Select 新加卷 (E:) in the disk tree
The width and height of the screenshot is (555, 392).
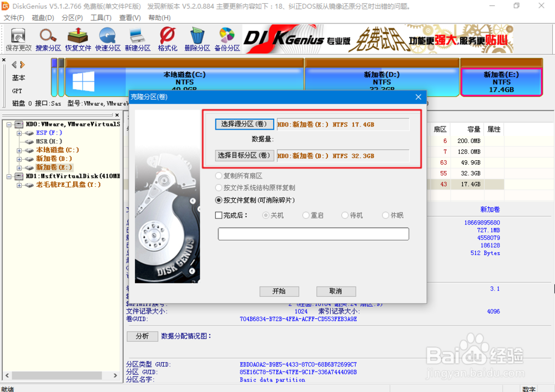54,167
